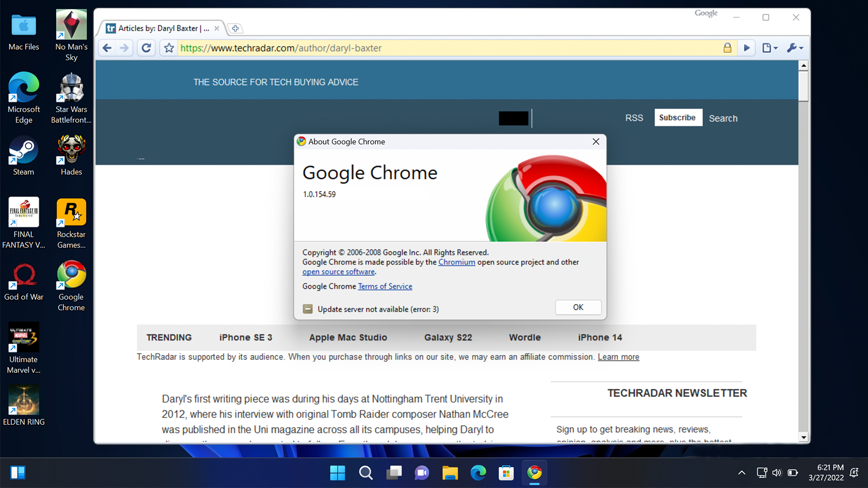Click the Search menu item TechRadar
Viewport: 868px width, 488px height.
coord(723,118)
